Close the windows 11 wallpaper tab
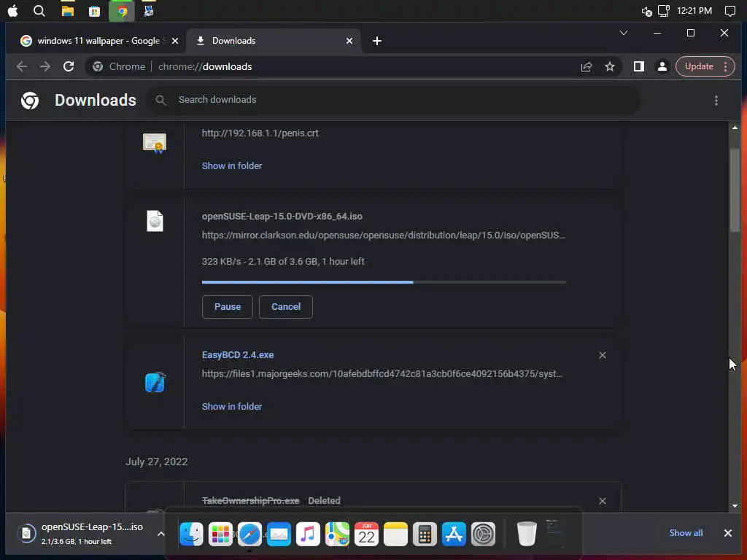 tap(175, 41)
